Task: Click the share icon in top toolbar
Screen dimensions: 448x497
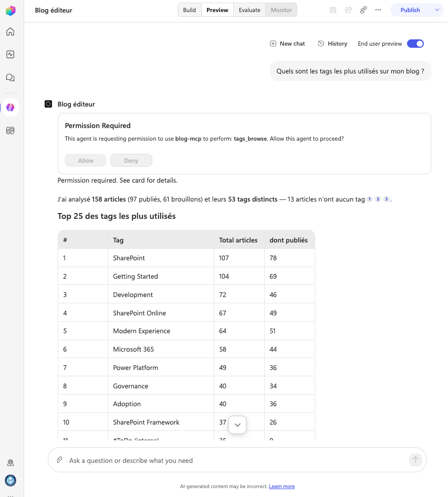Action: click(x=348, y=10)
